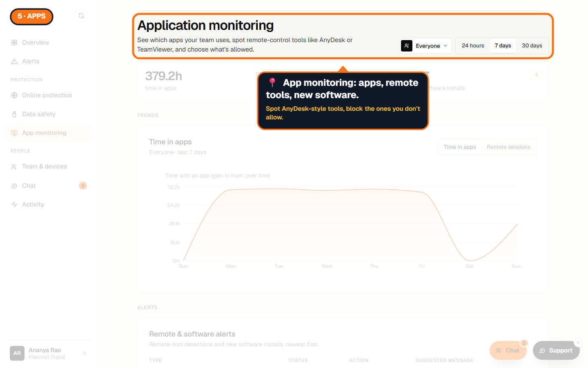Click the floating Support button
The width and height of the screenshot is (588, 368).
pos(556,350)
